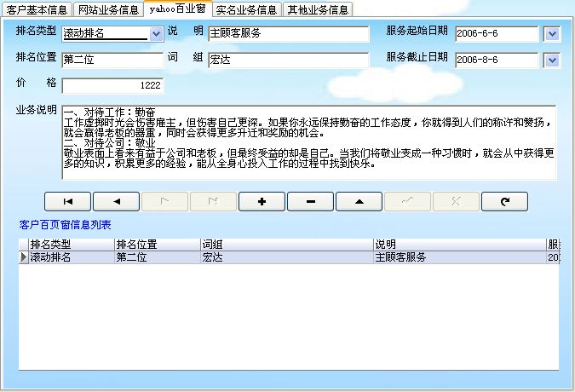Open the 服务起始日期 date picker arrow

tap(552, 34)
